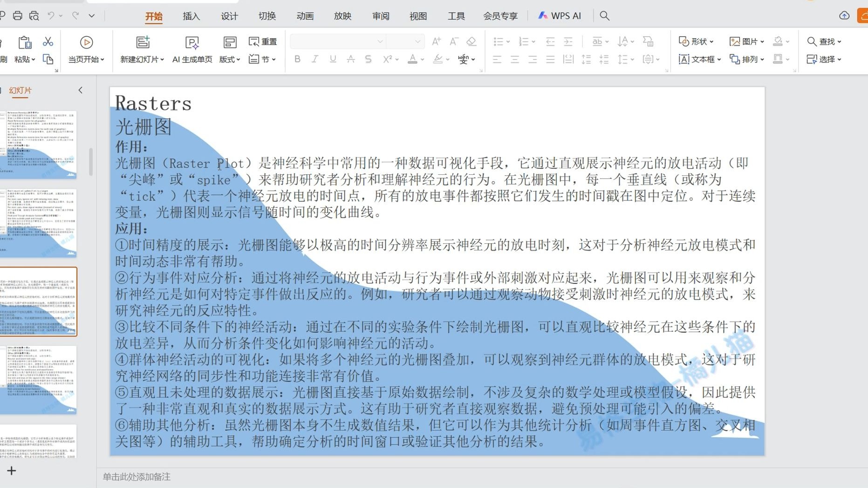Open the Animation (动画) tab
The width and height of the screenshot is (868, 488).
point(305,16)
